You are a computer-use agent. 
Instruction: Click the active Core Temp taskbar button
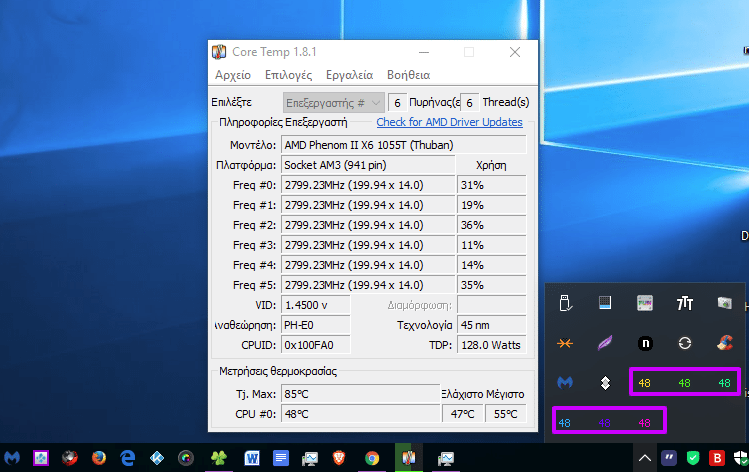click(408, 458)
